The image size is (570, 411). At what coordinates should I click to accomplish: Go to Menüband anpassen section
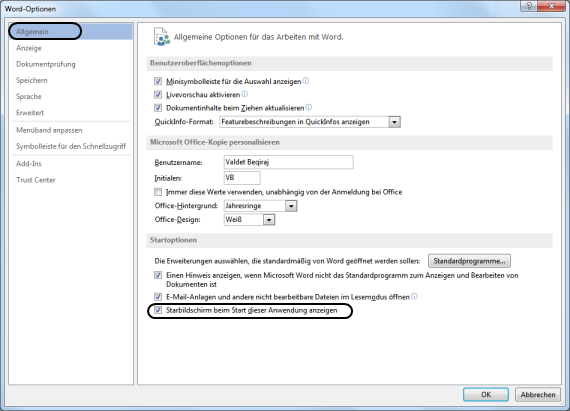point(49,130)
